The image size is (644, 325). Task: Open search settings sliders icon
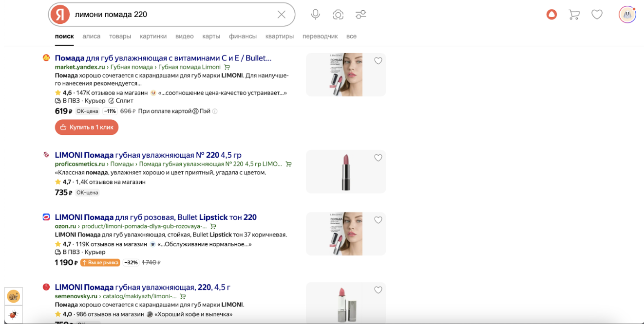[x=360, y=15]
